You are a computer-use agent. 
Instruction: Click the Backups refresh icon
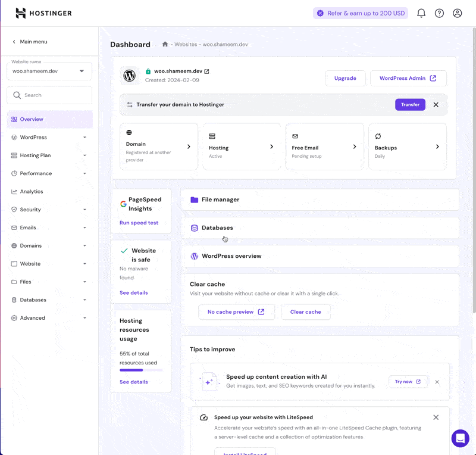coord(378,136)
